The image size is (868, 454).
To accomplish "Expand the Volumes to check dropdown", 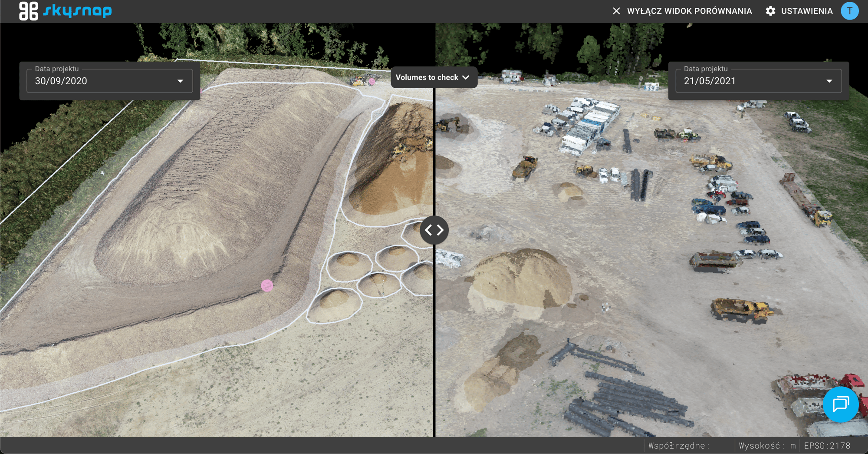I will [x=433, y=77].
